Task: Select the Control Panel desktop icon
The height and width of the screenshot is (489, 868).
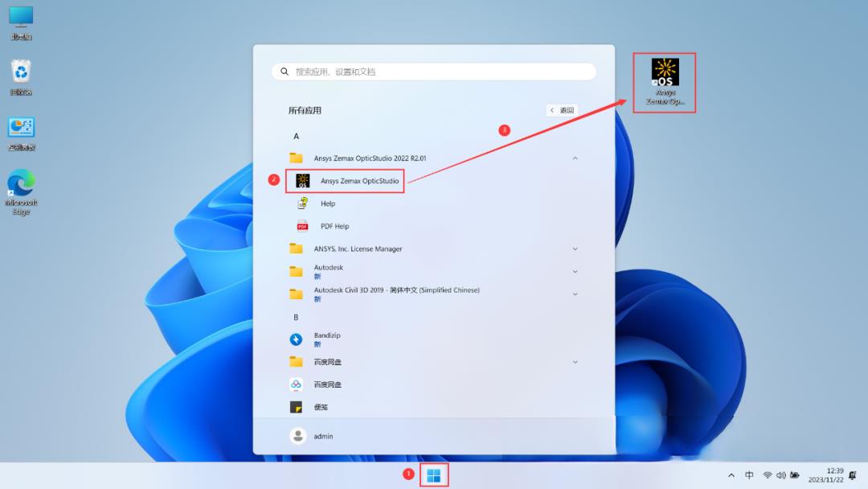Action: (x=21, y=134)
